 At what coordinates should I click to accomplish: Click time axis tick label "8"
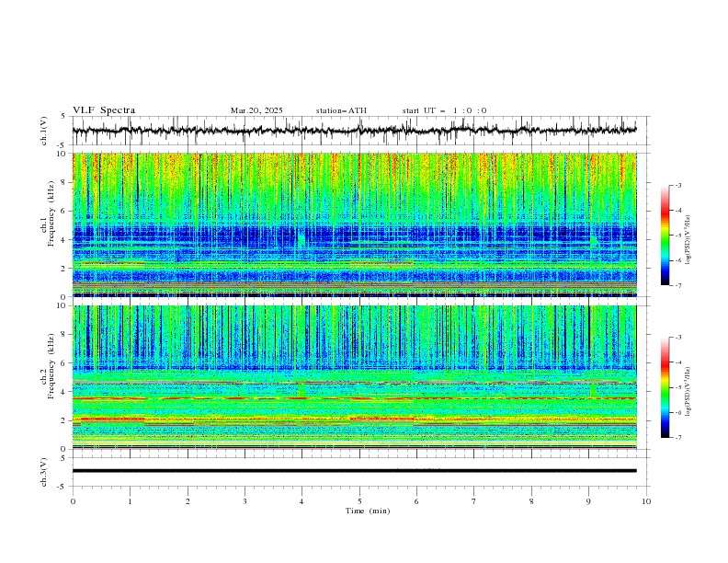(x=531, y=501)
